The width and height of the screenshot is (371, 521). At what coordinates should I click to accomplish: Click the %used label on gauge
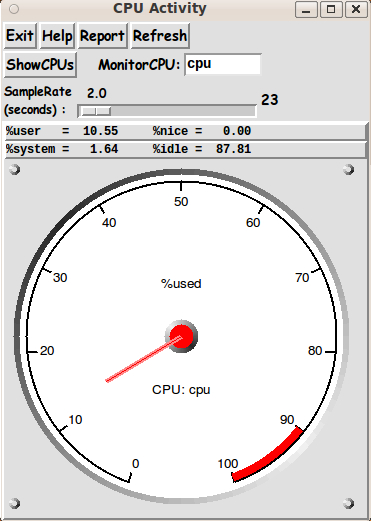[181, 284]
